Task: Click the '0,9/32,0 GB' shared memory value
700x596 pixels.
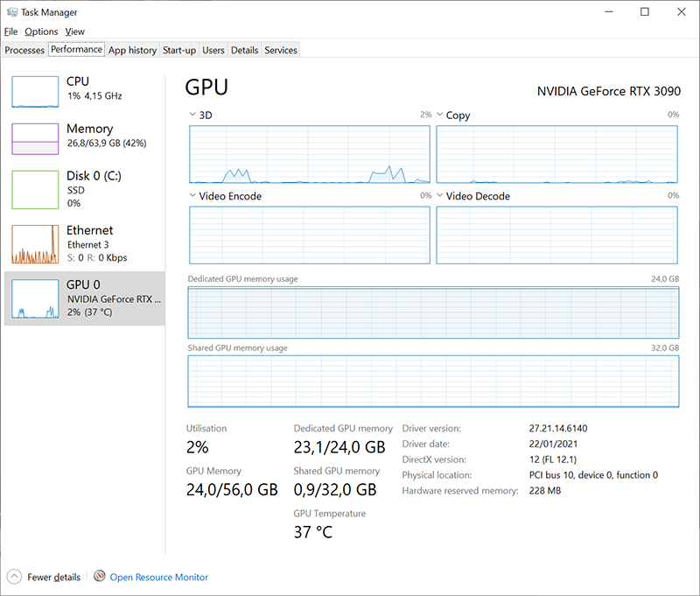Action: click(x=335, y=489)
